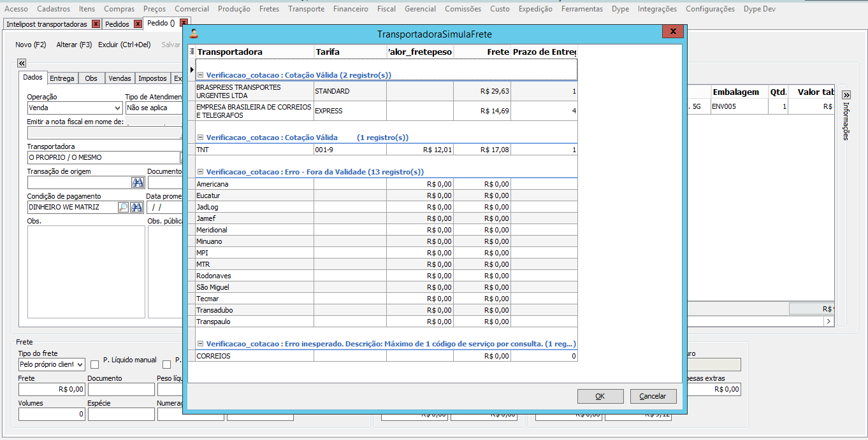This screenshot has width=868, height=440.
Task: Collapse the Erro - Fora da Validade group
Action: (200, 172)
